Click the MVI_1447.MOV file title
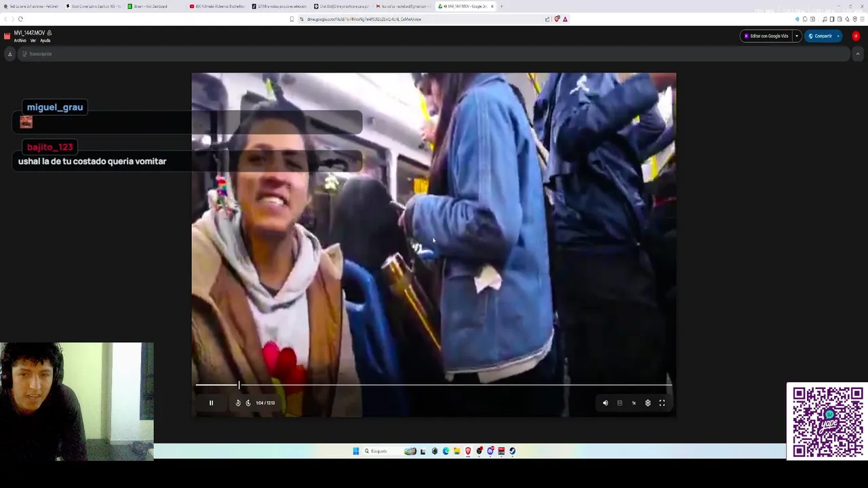 29,33
